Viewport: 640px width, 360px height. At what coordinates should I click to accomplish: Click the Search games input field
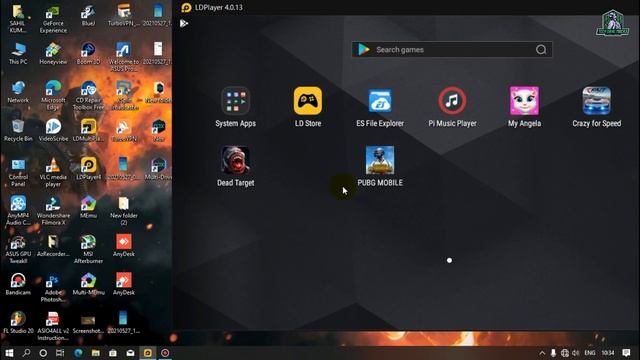[x=452, y=50]
